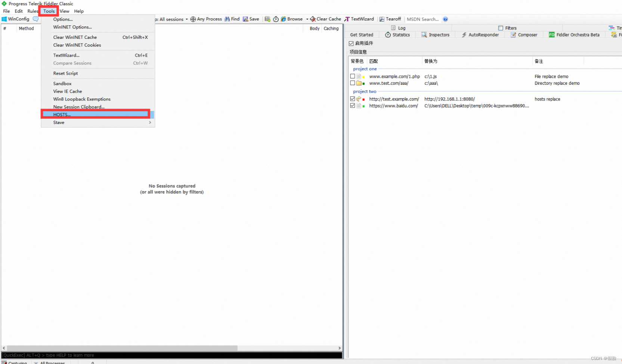Screen dimensions: 622x364
Task: Click the left arrow of horizontal scrollbar
Action: [x=4, y=348]
